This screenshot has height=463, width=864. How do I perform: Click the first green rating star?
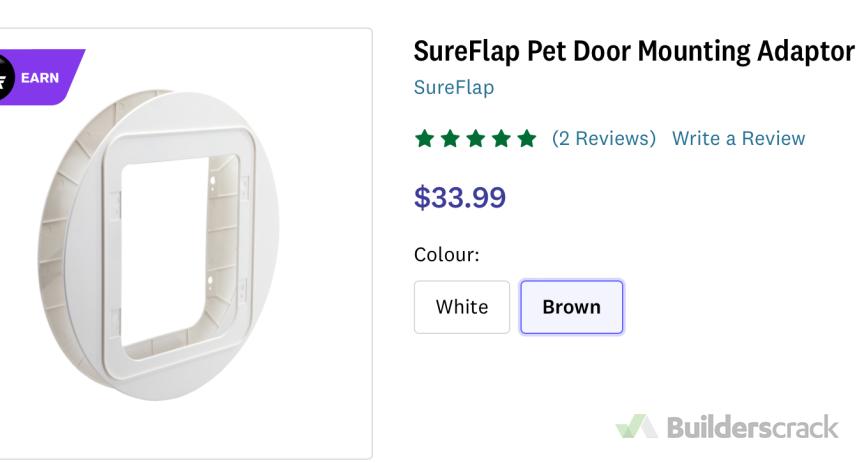click(424, 138)
